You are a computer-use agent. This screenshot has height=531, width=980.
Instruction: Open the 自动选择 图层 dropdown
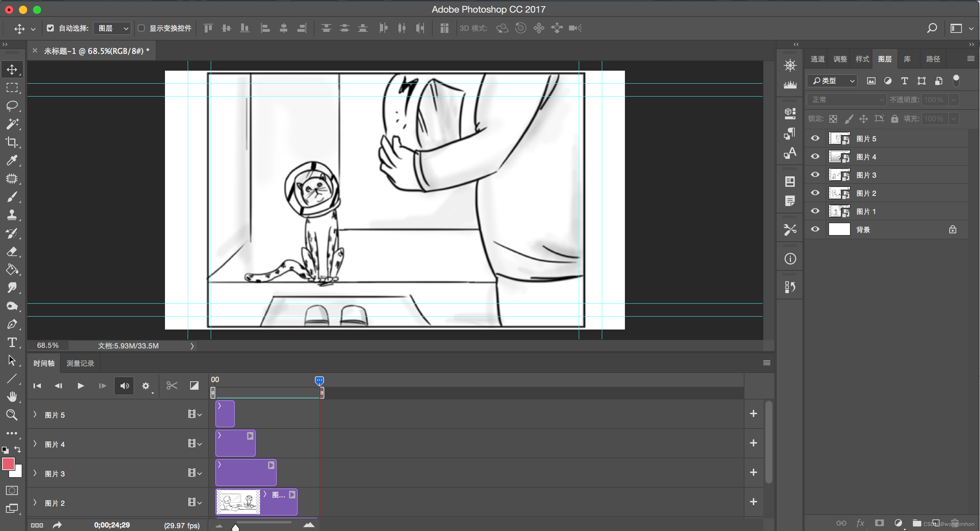pos(113,28)
